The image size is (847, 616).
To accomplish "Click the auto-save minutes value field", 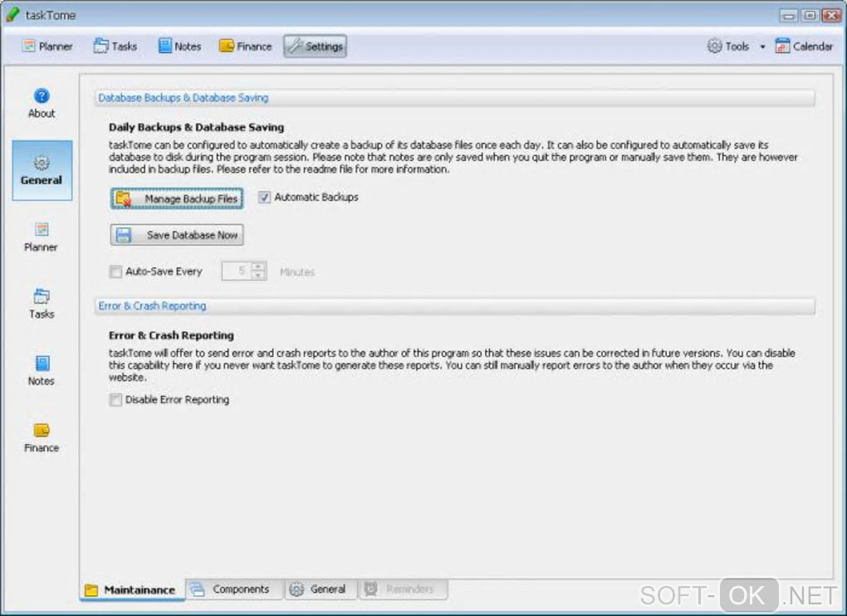I will (x=237, y=271).
